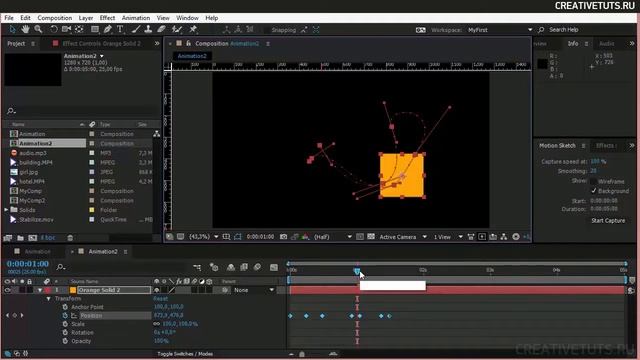Expand the Solids folder

tap(6, 210)
